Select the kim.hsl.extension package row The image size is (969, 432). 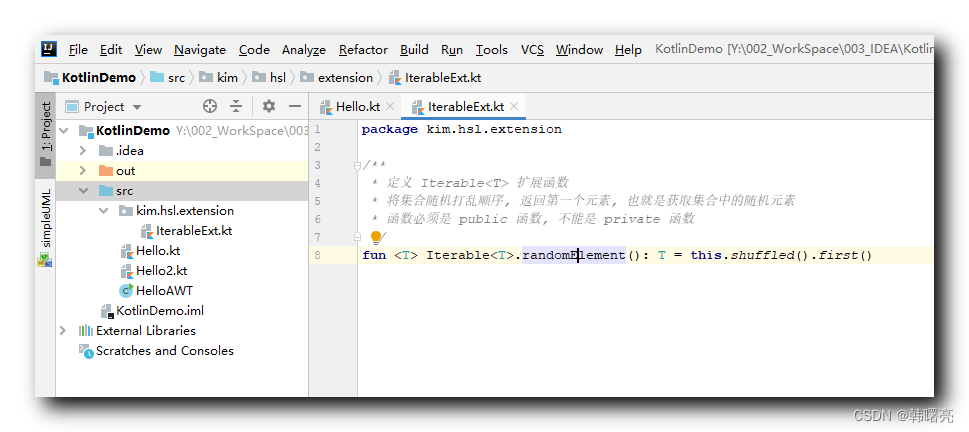point(182,211)
